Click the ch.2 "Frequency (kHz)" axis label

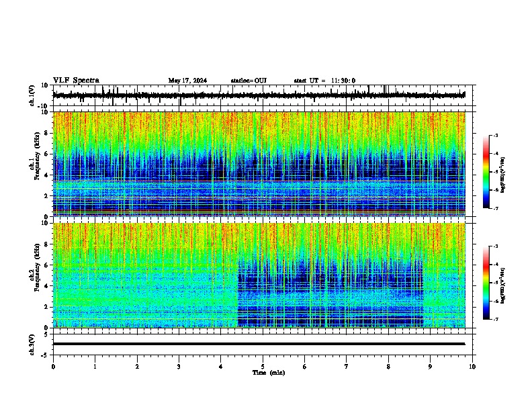click(38, 267)
